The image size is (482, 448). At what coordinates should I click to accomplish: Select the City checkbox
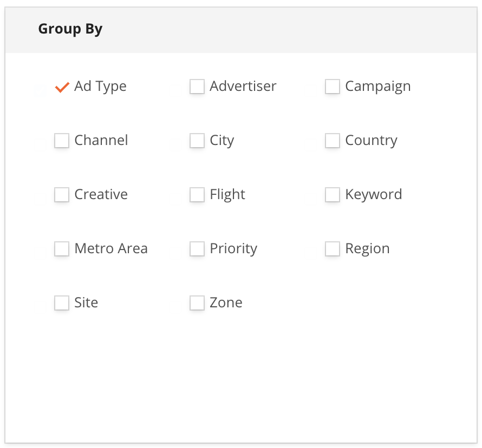tap(197, 141)
